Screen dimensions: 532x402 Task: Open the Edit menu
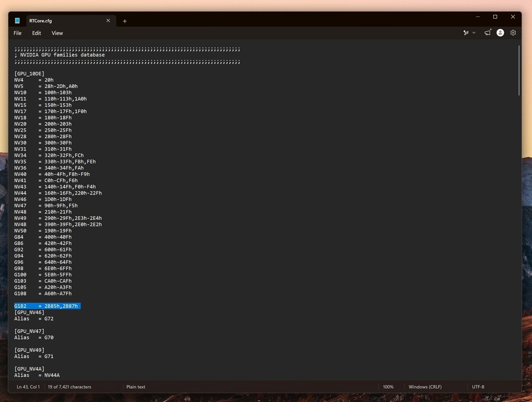pos(36,33)
